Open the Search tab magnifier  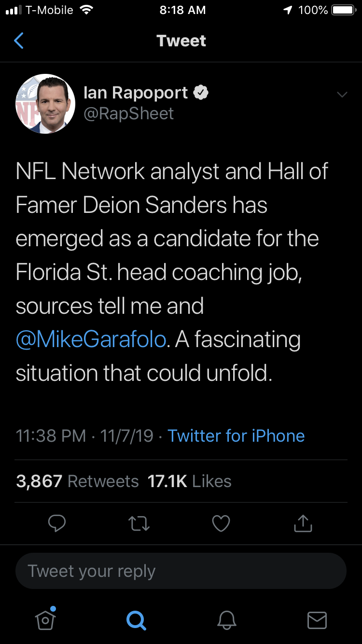(136, 620)
